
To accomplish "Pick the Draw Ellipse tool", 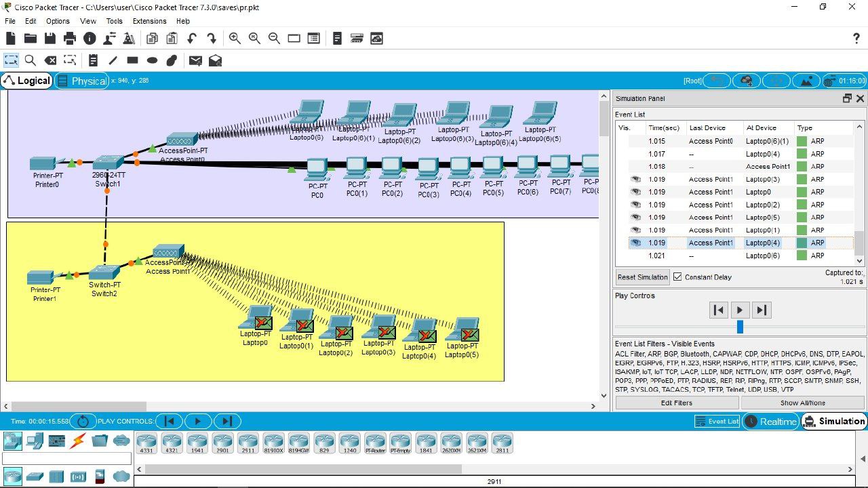I will point(152,60).
